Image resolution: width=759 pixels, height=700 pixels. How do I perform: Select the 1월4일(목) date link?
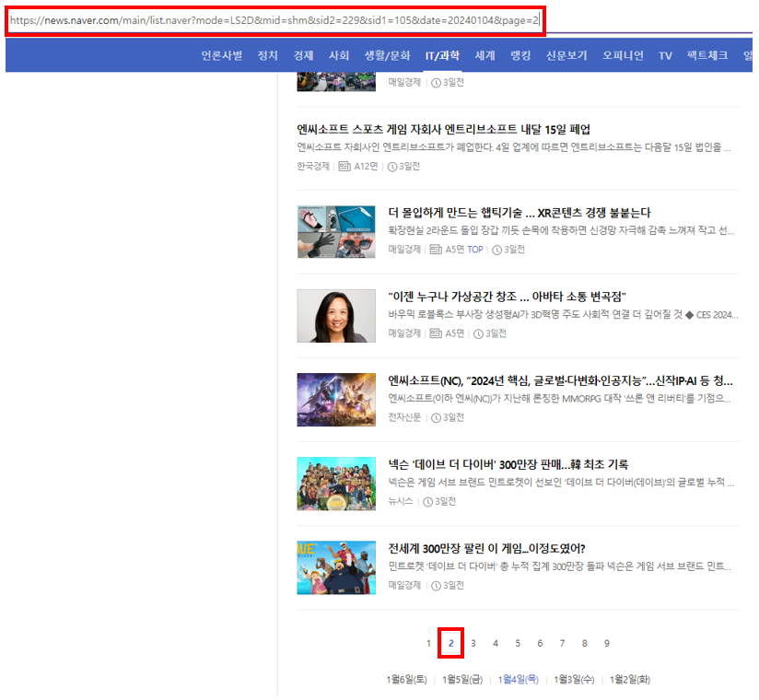518,680
